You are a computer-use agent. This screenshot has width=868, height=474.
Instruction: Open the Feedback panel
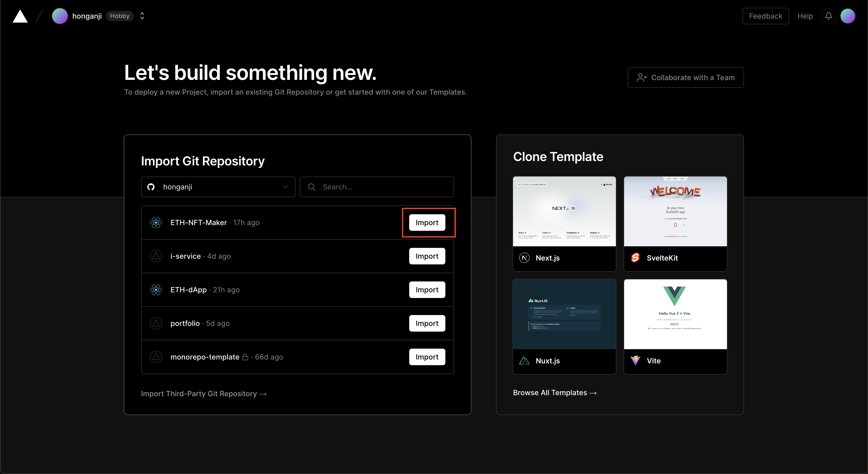click(x=765, y=16)
